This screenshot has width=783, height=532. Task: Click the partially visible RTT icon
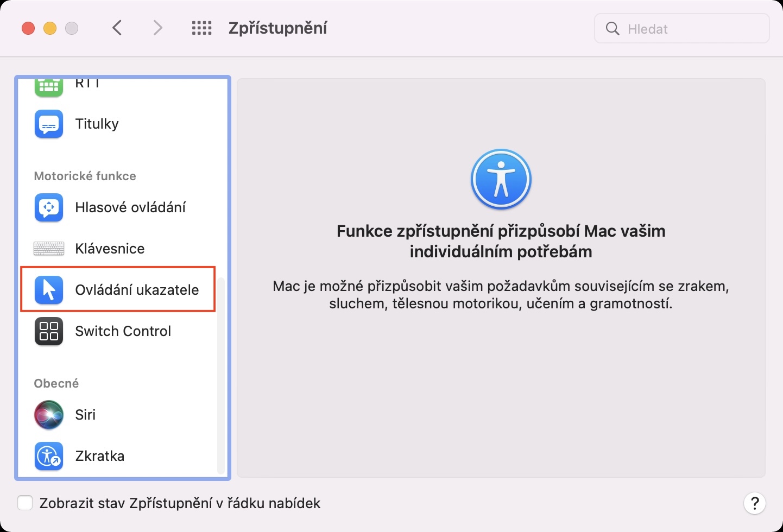(x=49, y=88)
